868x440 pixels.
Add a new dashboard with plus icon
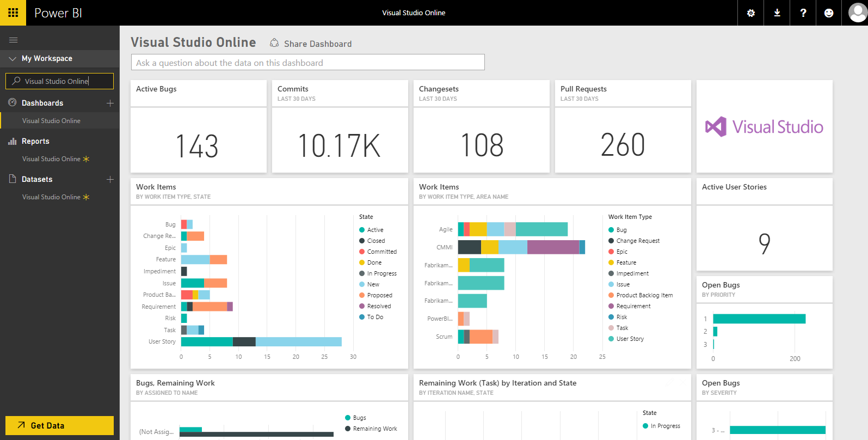(110, 103)
